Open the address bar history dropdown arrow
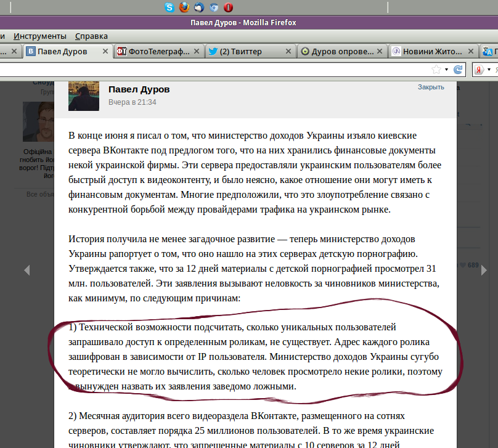Viewport: 498px width, 448px height. (447, 70)
